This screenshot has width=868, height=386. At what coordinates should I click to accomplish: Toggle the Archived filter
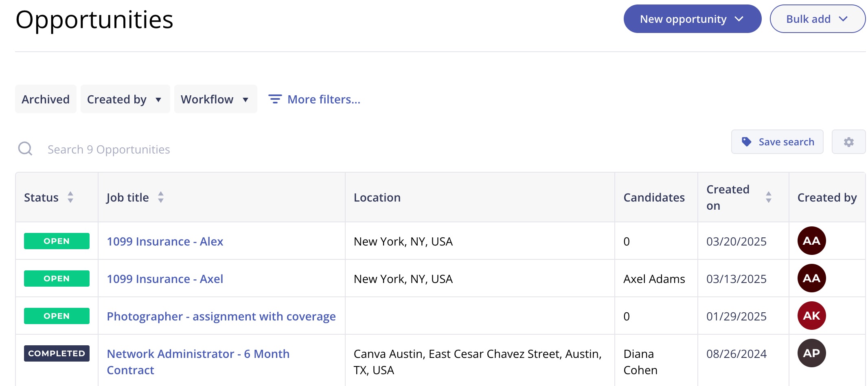(x=46, y=99)
